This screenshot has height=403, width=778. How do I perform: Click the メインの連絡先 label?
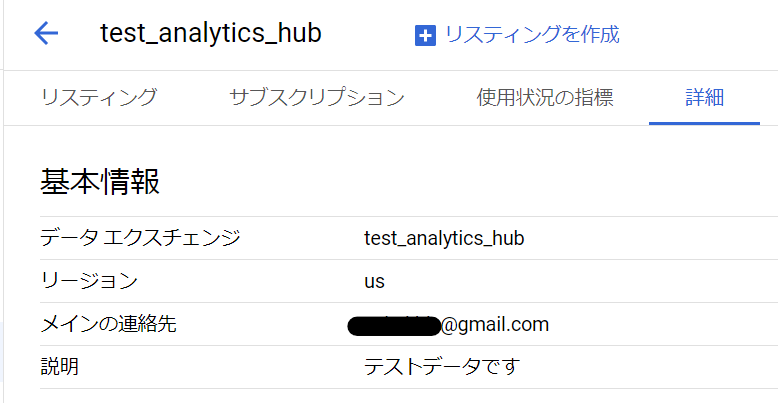coord(108,325)
